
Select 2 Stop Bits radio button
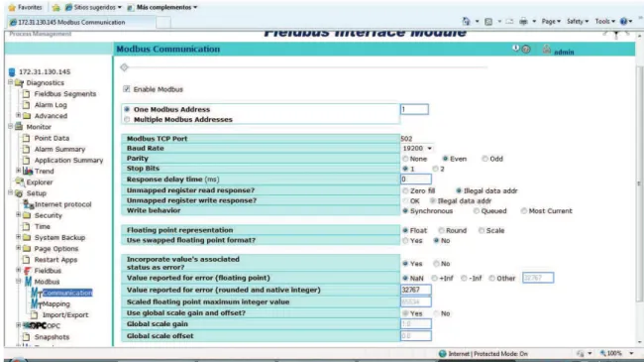(x=435, y=169)
